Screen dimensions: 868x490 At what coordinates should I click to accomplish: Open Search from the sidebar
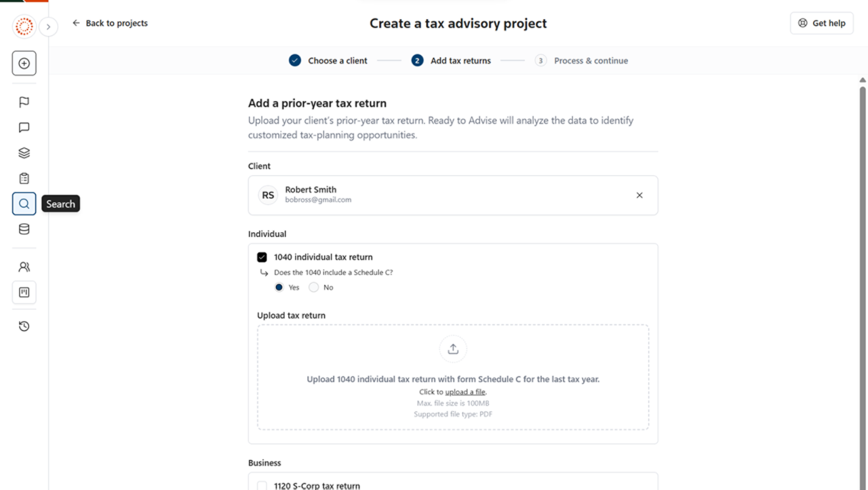click(24, 204)
